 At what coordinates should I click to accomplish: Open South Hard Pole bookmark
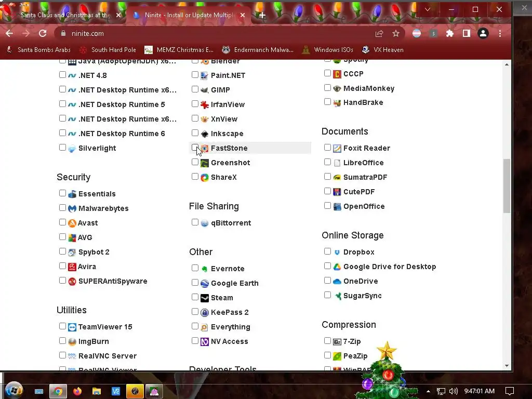(108, 50)
